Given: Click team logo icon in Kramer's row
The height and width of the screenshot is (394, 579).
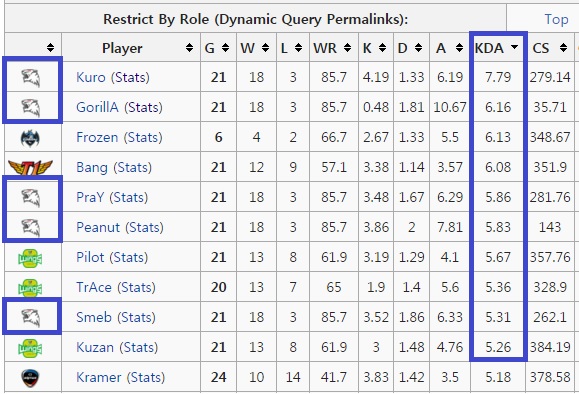Looking at the screenshot, I should [x=30, y=378].
